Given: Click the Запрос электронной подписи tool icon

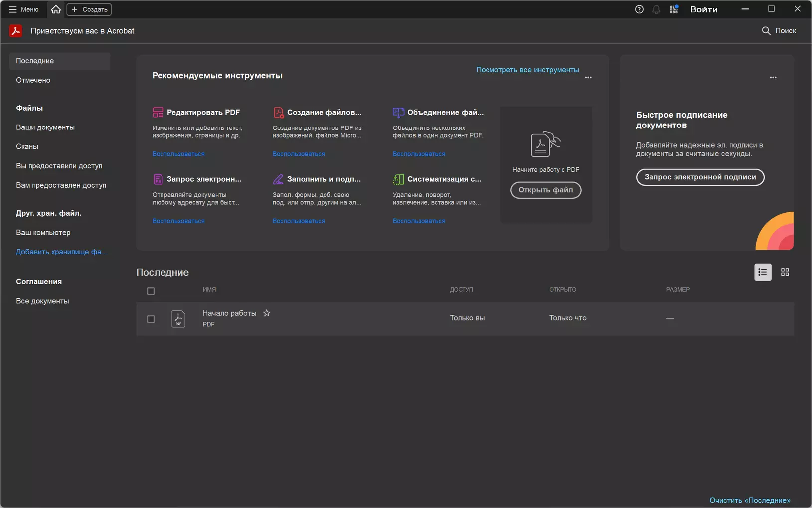Looking at the screenshot, I should [158, 179].
